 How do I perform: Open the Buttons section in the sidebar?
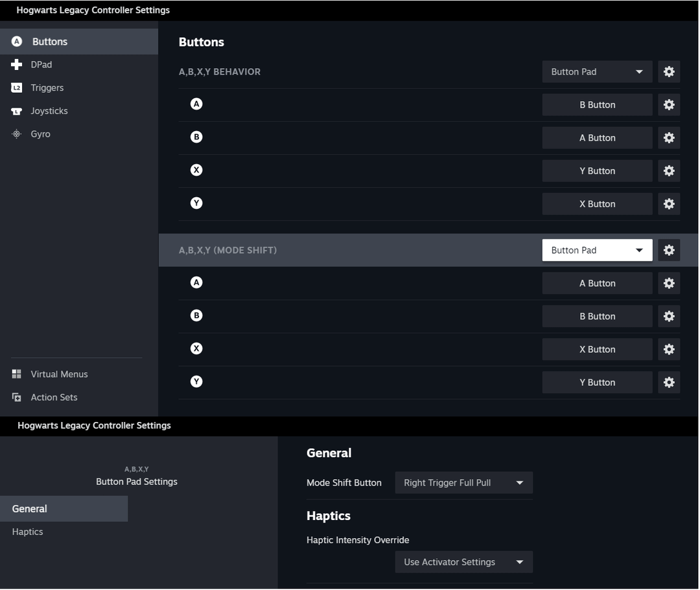coord(49,41)
